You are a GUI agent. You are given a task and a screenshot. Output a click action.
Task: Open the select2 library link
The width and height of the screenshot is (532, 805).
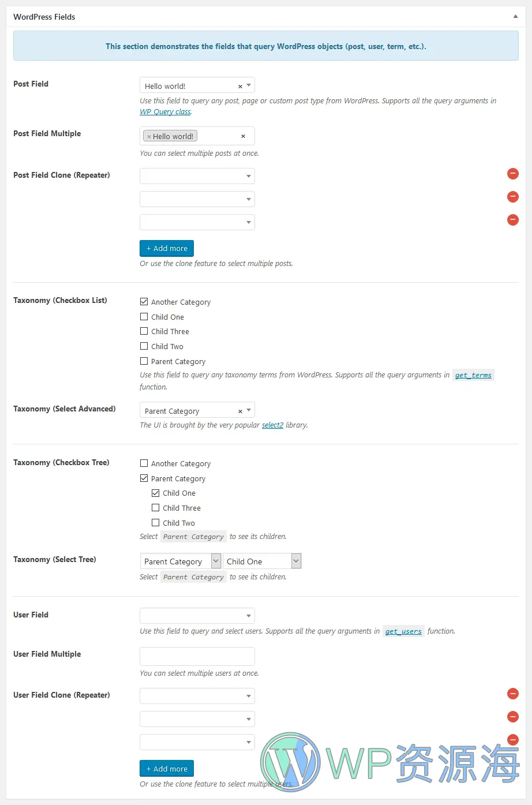272,425
